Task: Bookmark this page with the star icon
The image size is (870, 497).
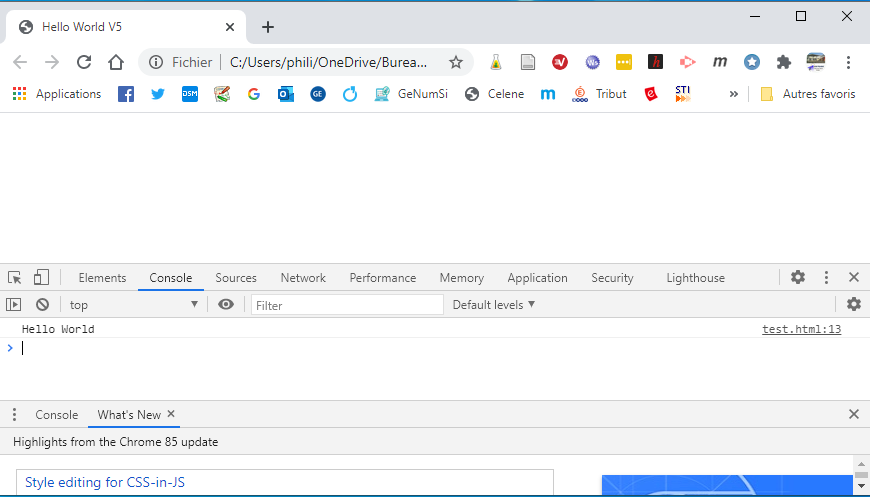Action: (456, 62)
